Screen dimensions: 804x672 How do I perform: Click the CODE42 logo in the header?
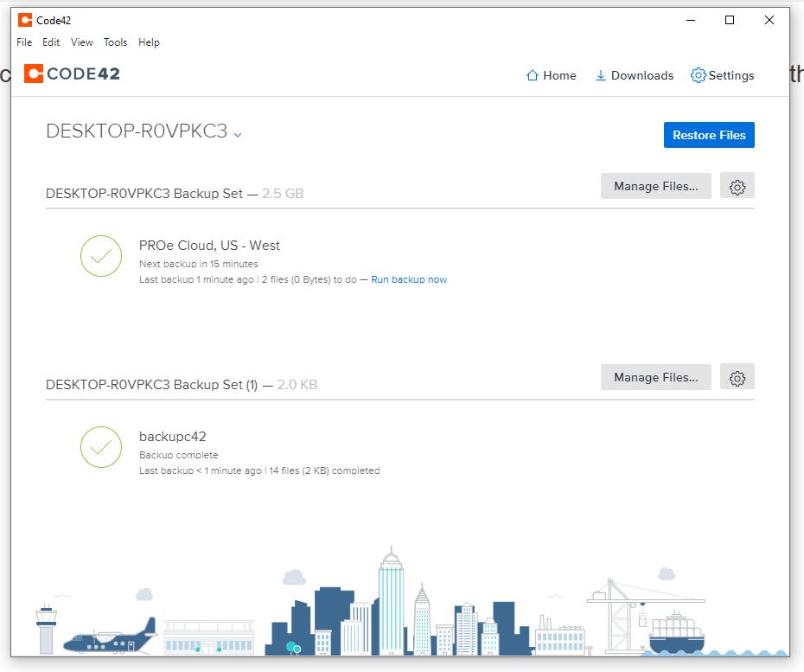click(72, 74)
